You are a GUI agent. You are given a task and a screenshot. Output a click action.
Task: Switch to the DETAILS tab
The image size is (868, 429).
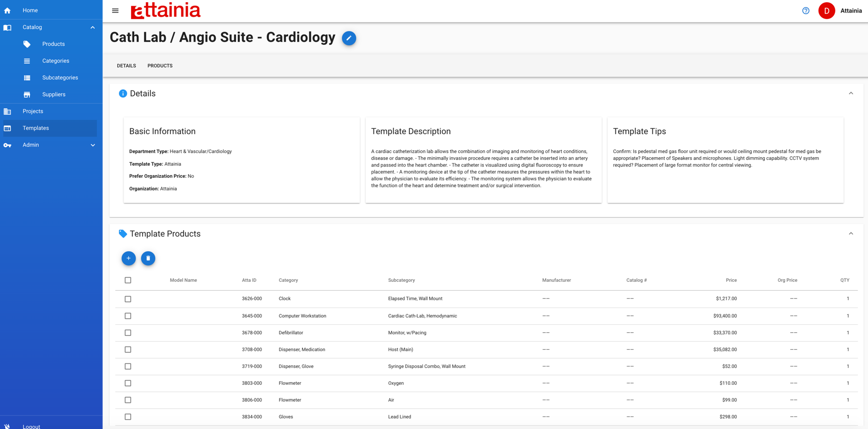click(126, 66)
